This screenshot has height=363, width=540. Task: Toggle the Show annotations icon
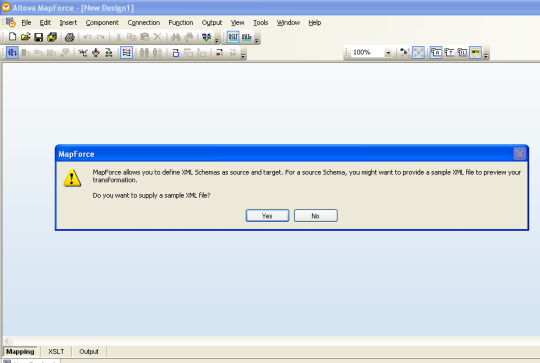436,52
